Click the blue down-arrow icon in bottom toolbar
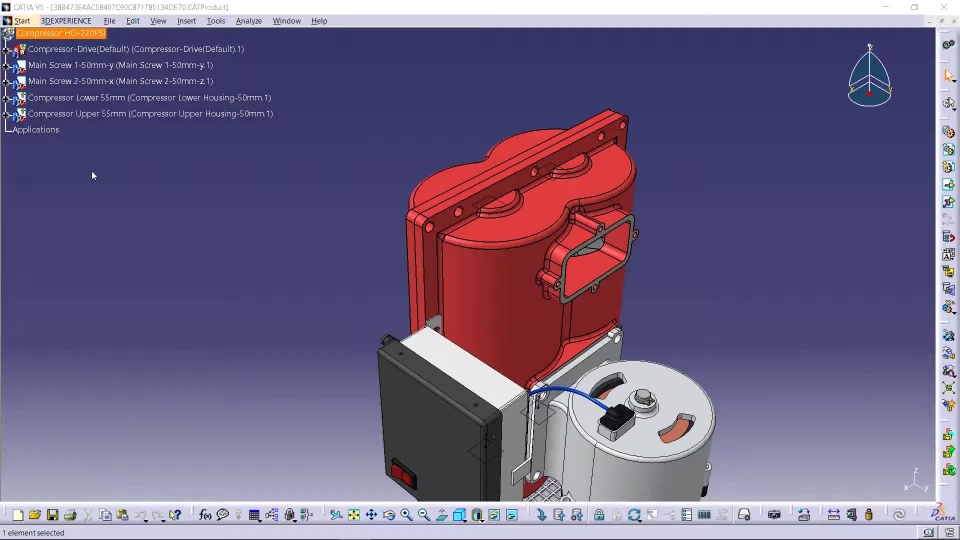The height and width of the screenshot is (540, 960). pyautogui.click(x=541, y=515)
